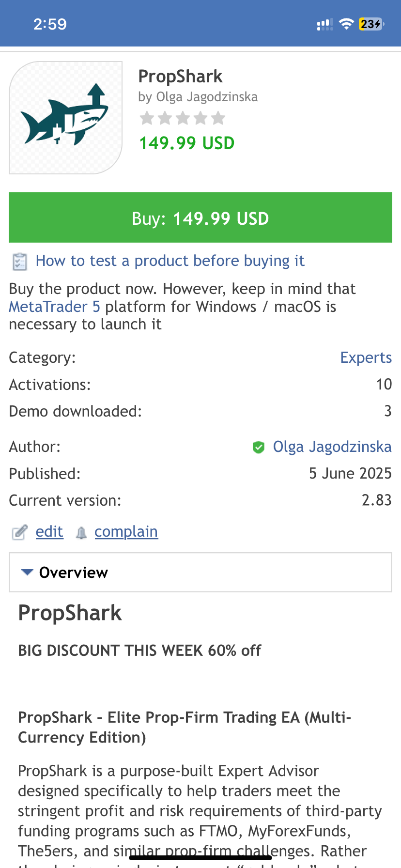Click the green verified shield icon

259,447
